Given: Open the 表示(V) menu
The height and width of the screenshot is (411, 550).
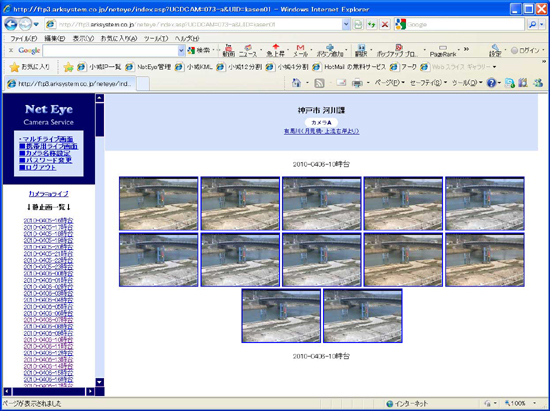Looking at the screenshot, I should point(83,39).
